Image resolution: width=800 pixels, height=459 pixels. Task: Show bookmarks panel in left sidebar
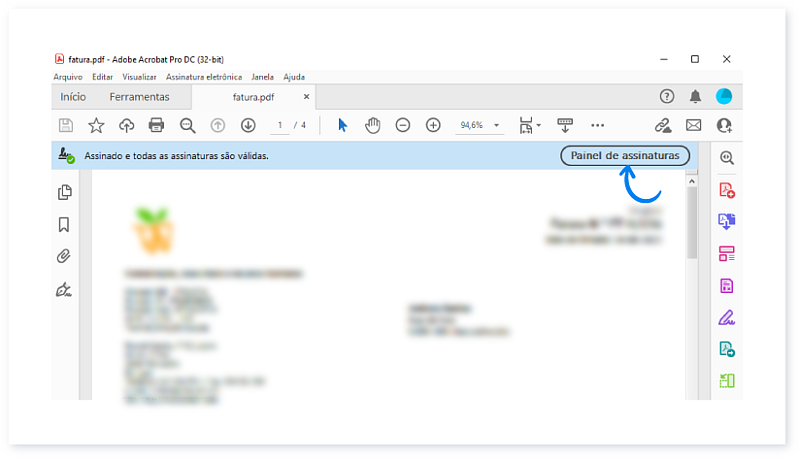pos(65,225)
